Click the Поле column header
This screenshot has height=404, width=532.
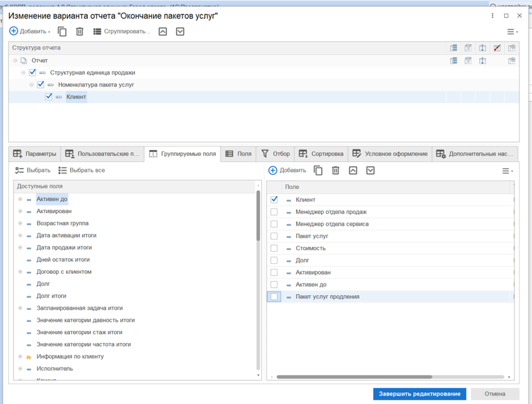396,187
